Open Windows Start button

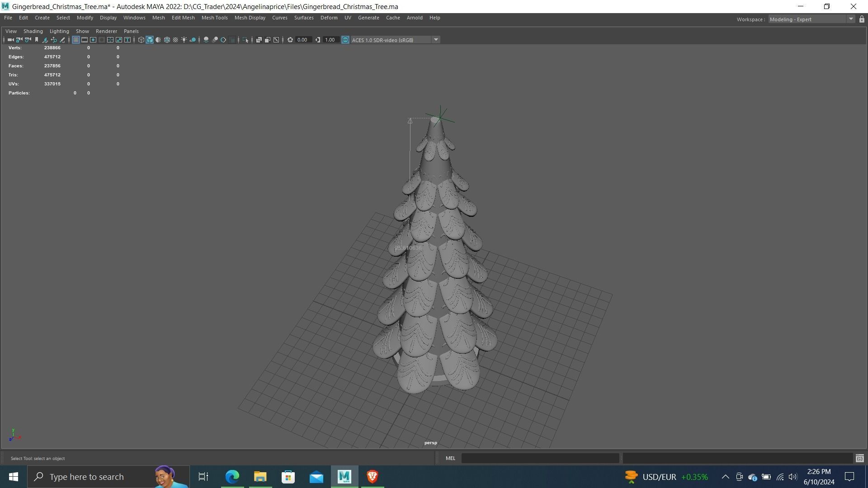(14, 477)
